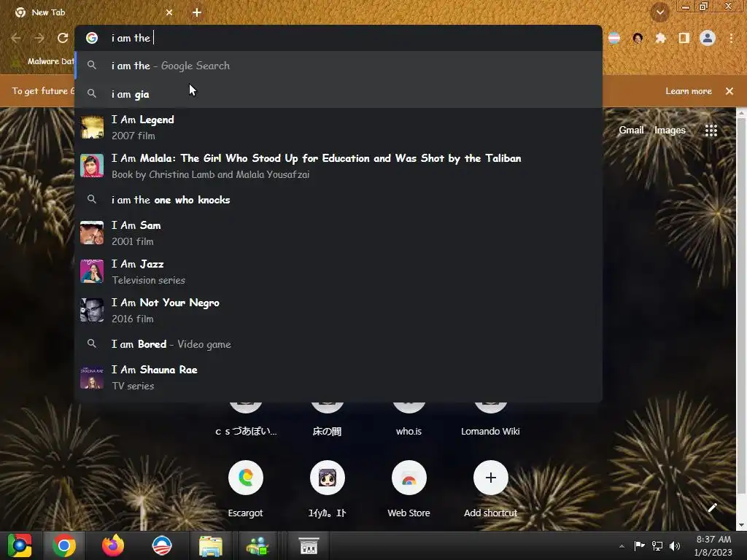Open the Images link
The height and width of the screenshot is (560, 747).
point(670,130)
